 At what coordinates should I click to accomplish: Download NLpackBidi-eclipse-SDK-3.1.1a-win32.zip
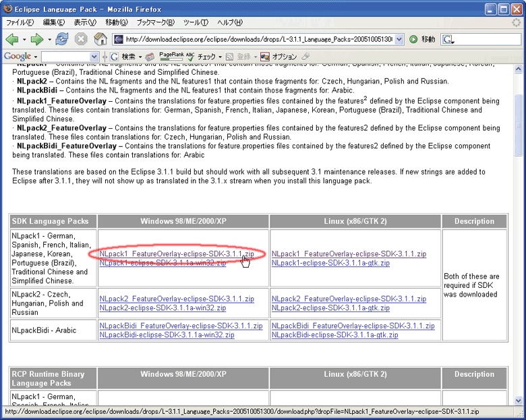(x=167, y=335)
